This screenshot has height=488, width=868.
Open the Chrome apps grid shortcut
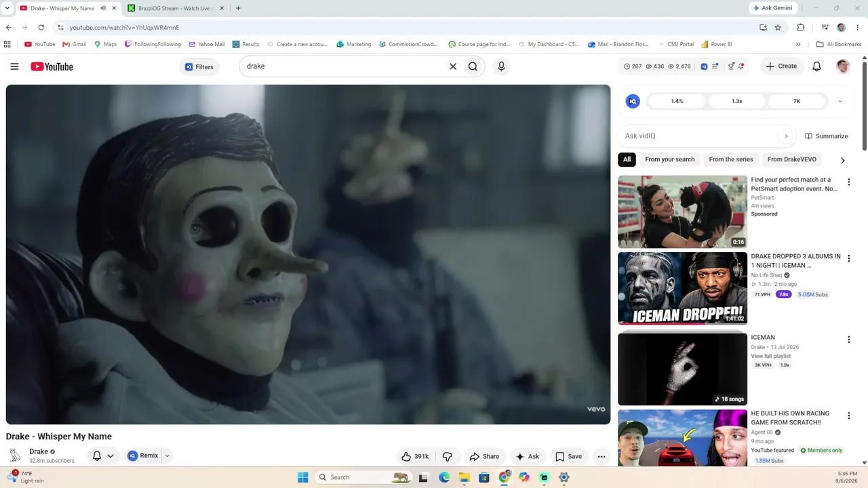7,44
